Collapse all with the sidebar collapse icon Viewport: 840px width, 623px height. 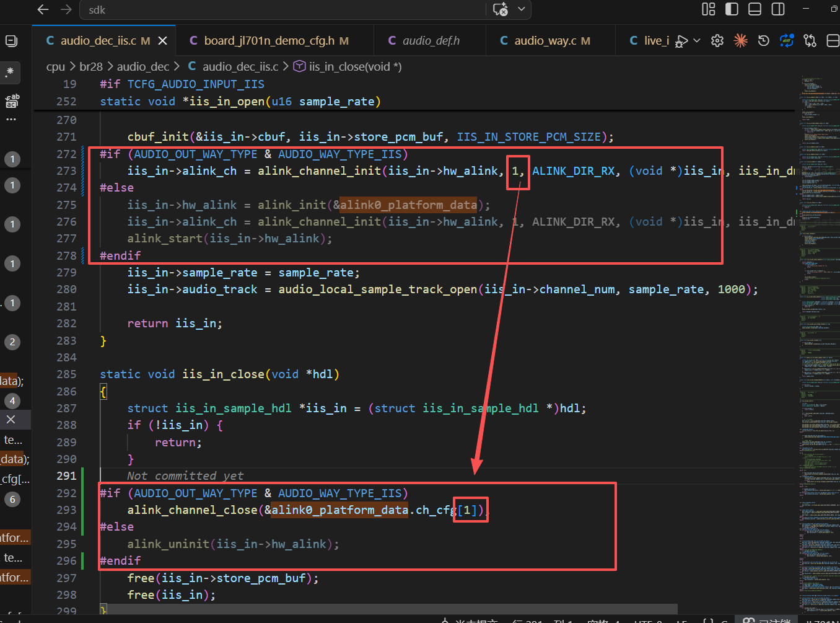click(x=11, y=41)
